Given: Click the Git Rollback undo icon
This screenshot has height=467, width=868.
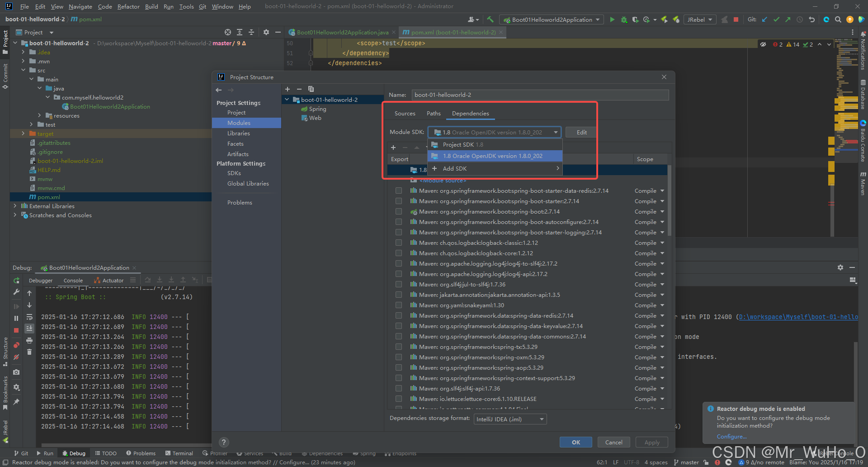Looking at the screenshot, I should click(x=811, y=19).
